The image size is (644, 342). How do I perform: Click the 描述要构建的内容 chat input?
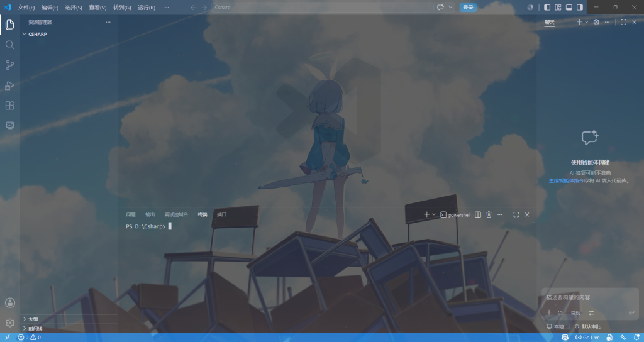click(590, 297)
